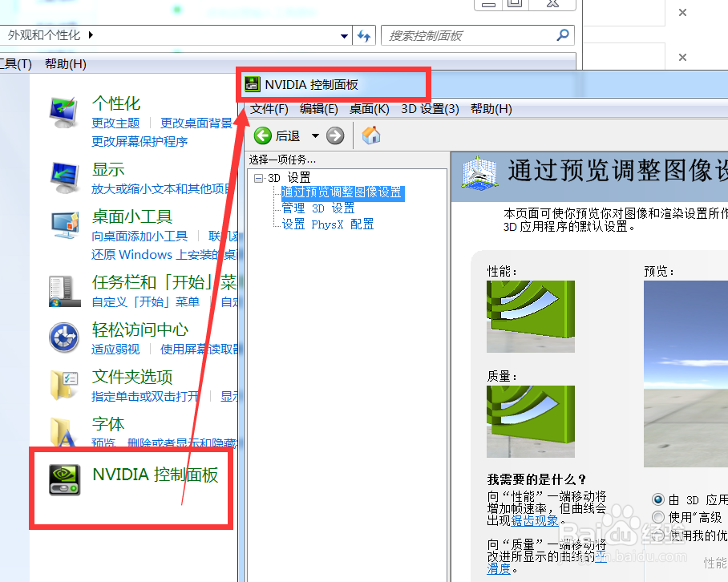728x582 pixels.
Task: Click the NVIDIA 控制面板 text link
Action: (156, 475)
